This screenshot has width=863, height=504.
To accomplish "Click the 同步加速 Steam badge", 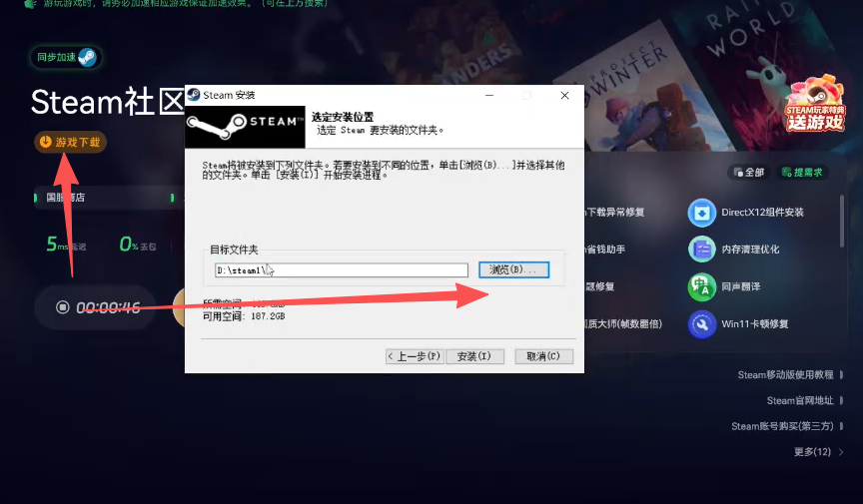I will point(66,57).
